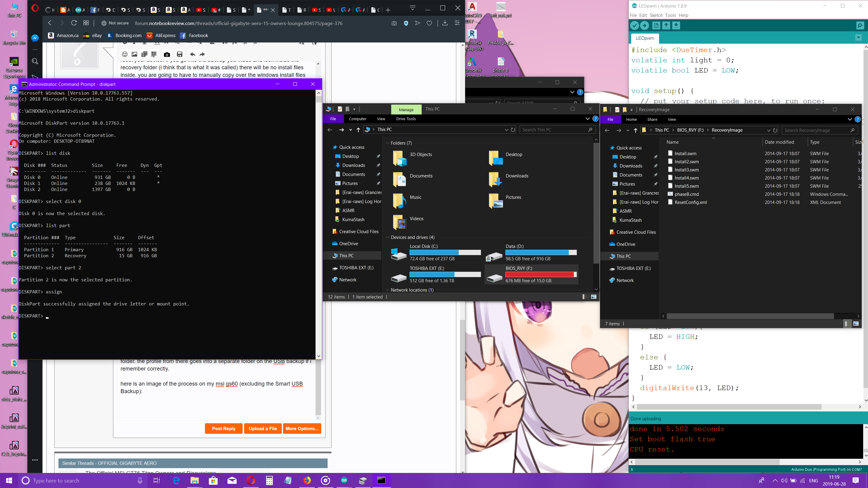Open AliExpress bookmark

coord(161,35)
